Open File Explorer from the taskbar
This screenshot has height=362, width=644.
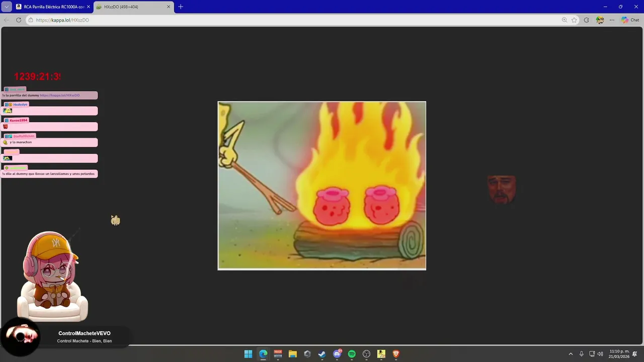coord(293,354)
